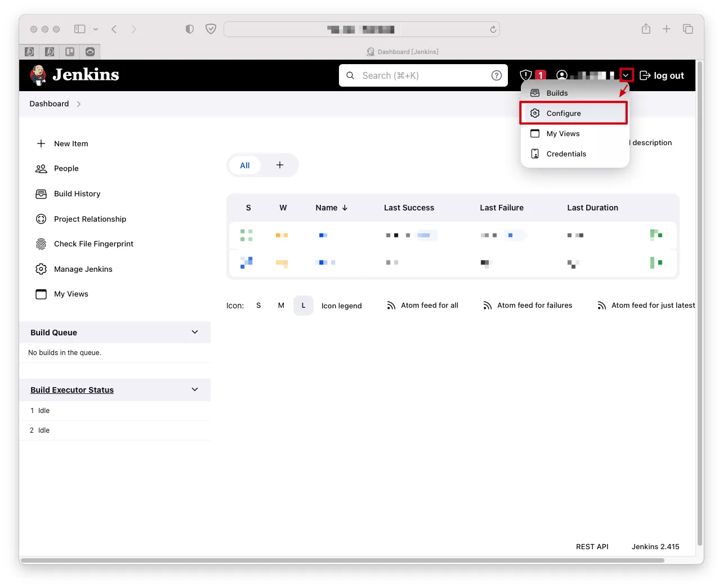The image size is (723, 588).
Task: Switch icon size to M
Action: coord(281,306)
